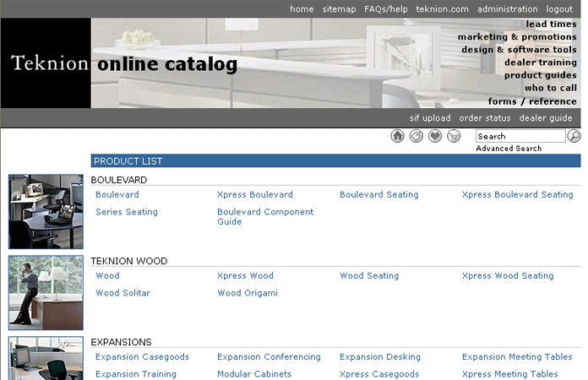Open Series Seating link
Screen dimensions: 588x380
click(127, 212)
